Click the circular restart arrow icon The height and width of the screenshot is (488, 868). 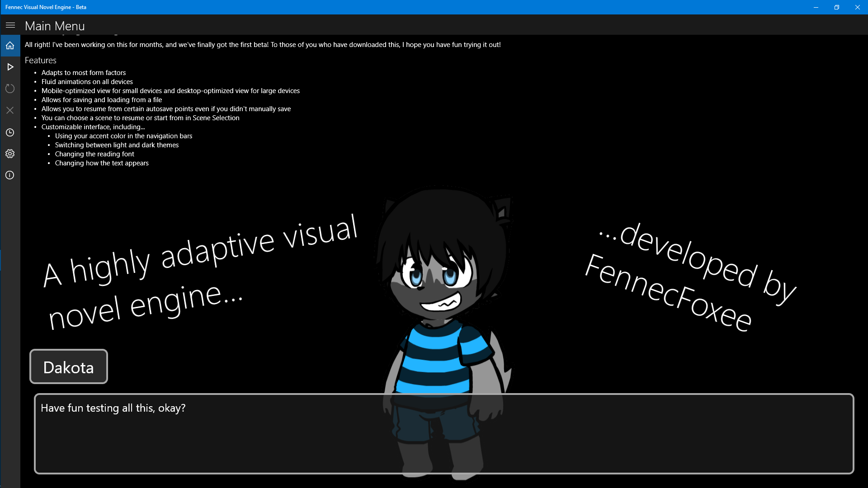pos(10,89)
